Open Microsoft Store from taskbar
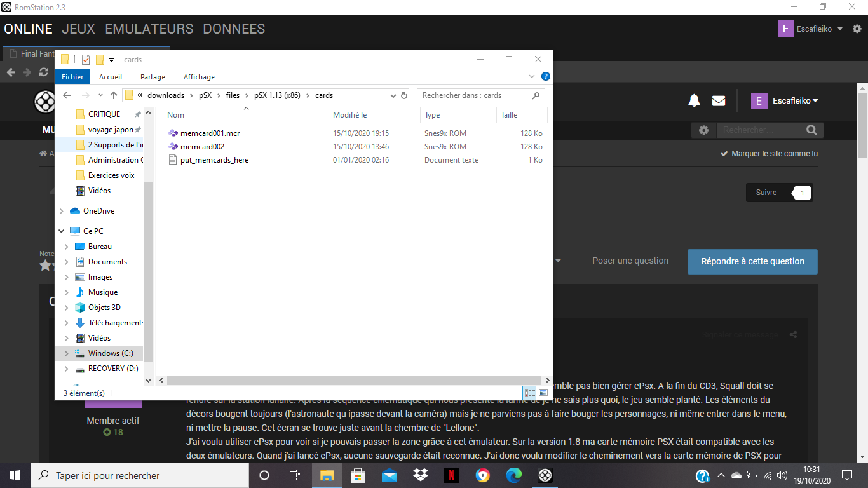Image resolution: width=868 pixels, height=488 pixels. (358, 475)
